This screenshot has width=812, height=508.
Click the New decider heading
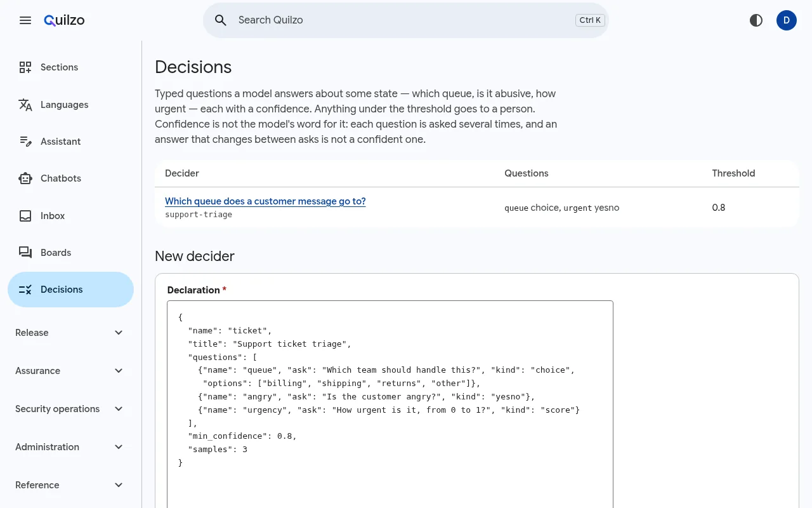[195, 257]
